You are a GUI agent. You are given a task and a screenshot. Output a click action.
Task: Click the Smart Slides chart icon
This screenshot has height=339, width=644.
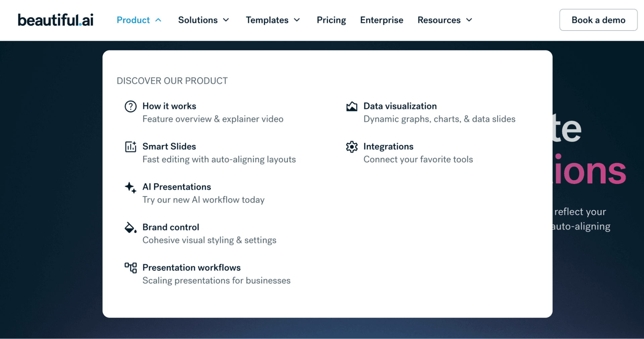click(130, 147)
